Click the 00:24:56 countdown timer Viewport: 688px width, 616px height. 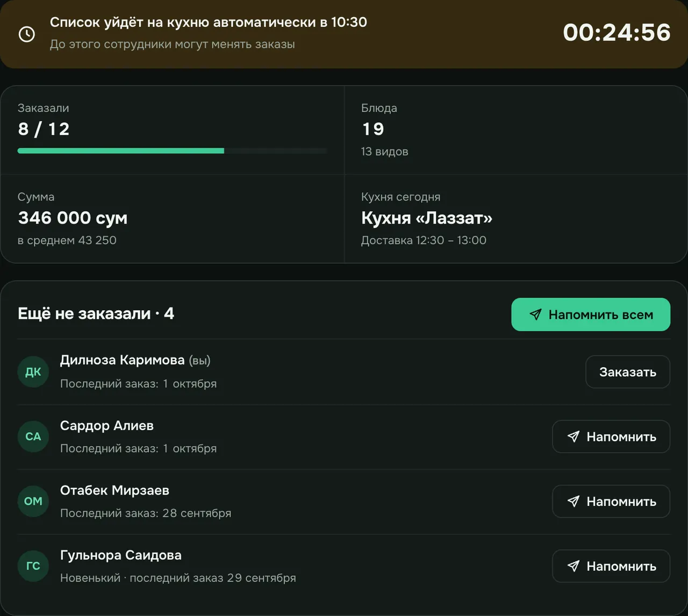coord(617,33)
